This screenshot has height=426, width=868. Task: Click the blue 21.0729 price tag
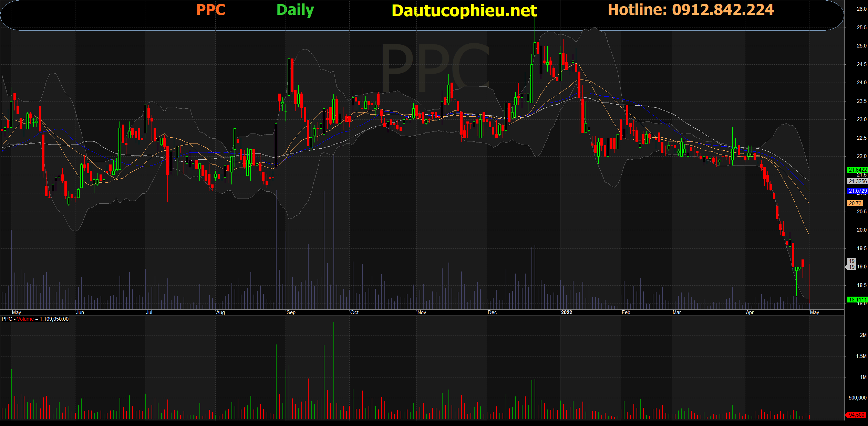point(857,191)
